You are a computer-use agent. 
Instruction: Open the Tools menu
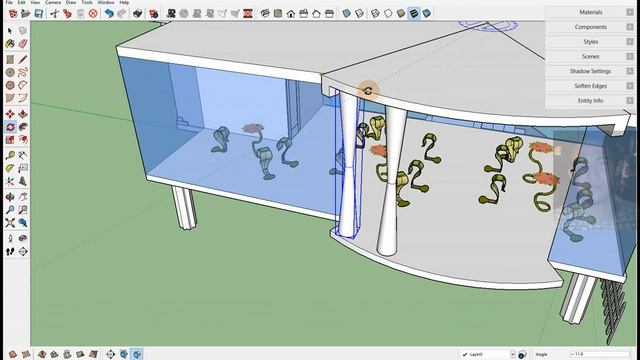[87, 2]
